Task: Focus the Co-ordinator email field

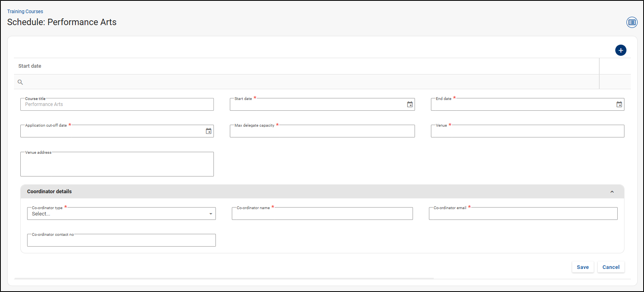Action: tap(523, 214)
